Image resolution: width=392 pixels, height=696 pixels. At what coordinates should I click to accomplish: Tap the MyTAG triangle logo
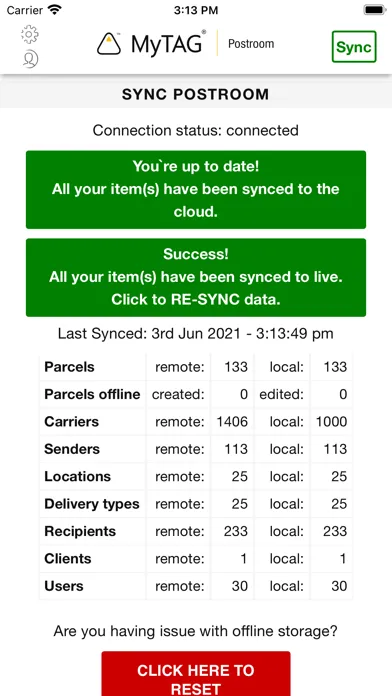pyautogui.click(x=109, y=44)
